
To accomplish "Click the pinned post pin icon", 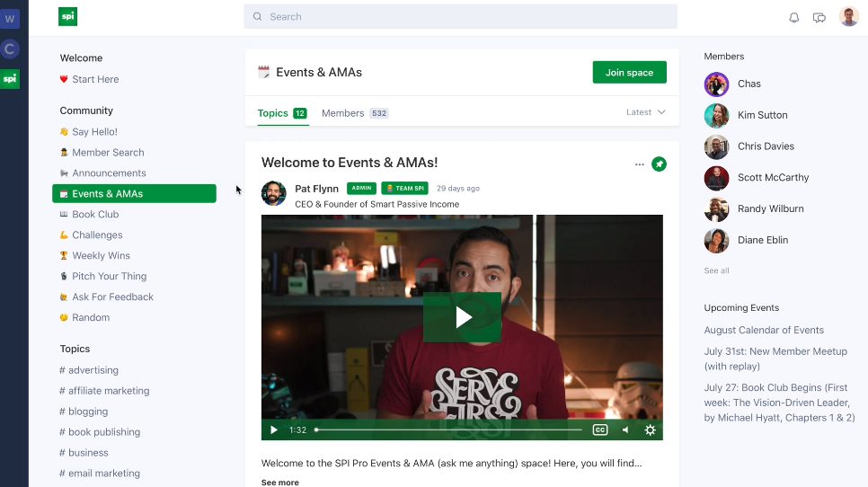I will (x=659, y=164).
